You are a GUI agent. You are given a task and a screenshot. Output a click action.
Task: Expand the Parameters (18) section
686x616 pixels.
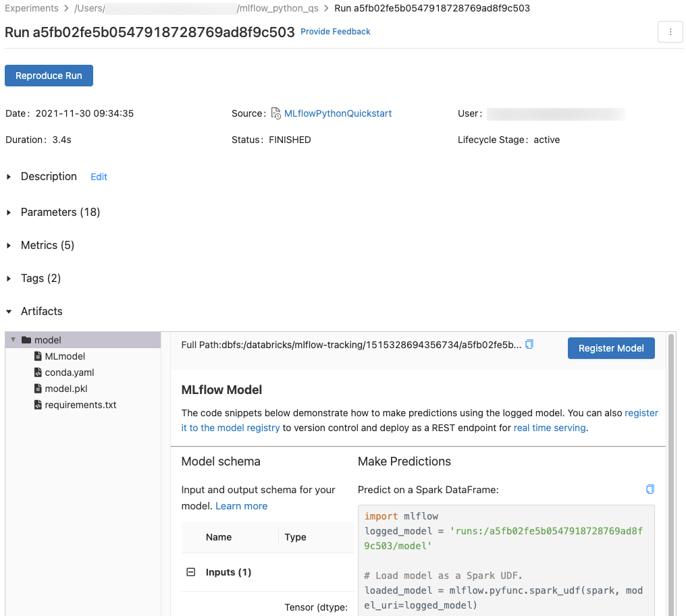[9, 213]
